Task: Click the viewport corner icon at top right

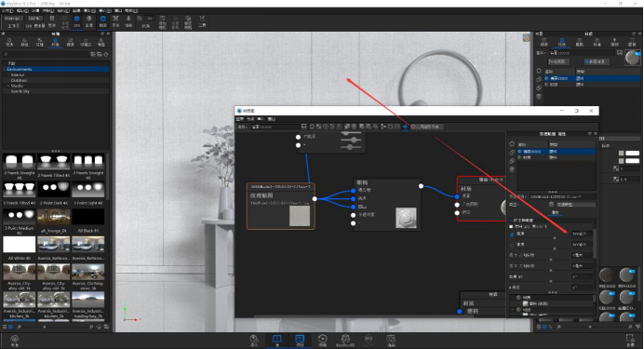Action: click(x=526, y=38)
